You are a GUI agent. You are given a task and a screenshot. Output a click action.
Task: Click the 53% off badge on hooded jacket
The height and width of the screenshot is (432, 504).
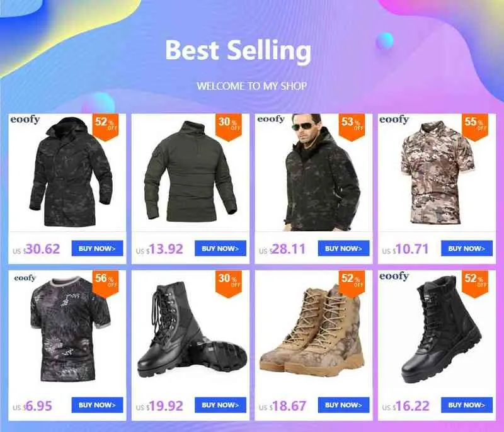coord(352,127)
